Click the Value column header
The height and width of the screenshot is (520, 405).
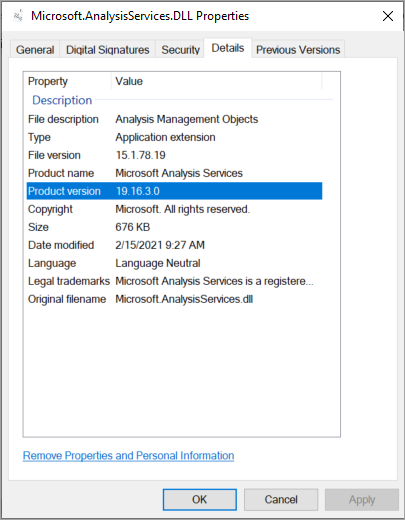tap(129, 81)
